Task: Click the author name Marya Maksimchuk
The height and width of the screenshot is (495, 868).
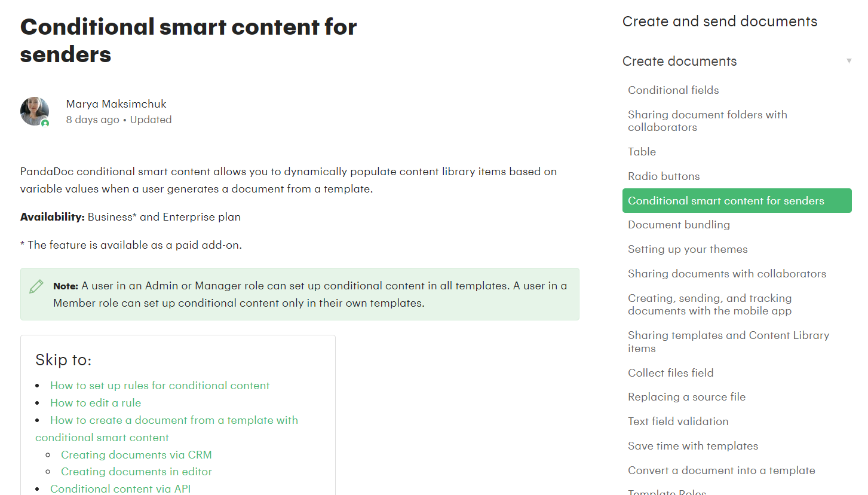Action: click(x=116, y=104)
